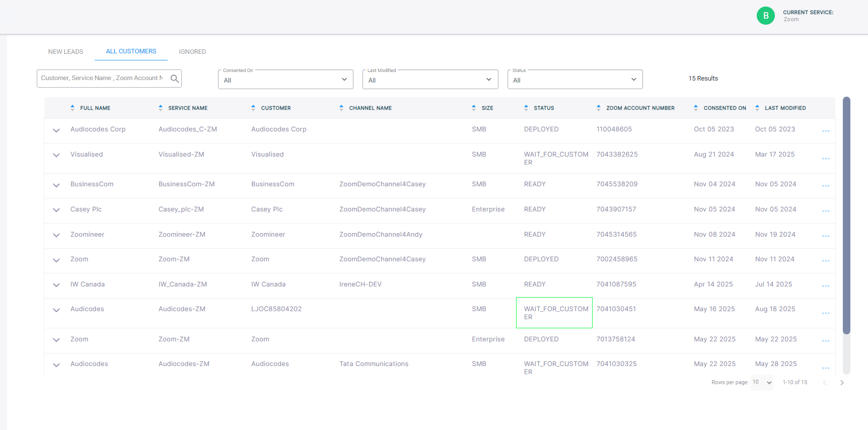The image size is (868, 430).
Task: Sort by Full Name column arrows
Action: [73, 108]
